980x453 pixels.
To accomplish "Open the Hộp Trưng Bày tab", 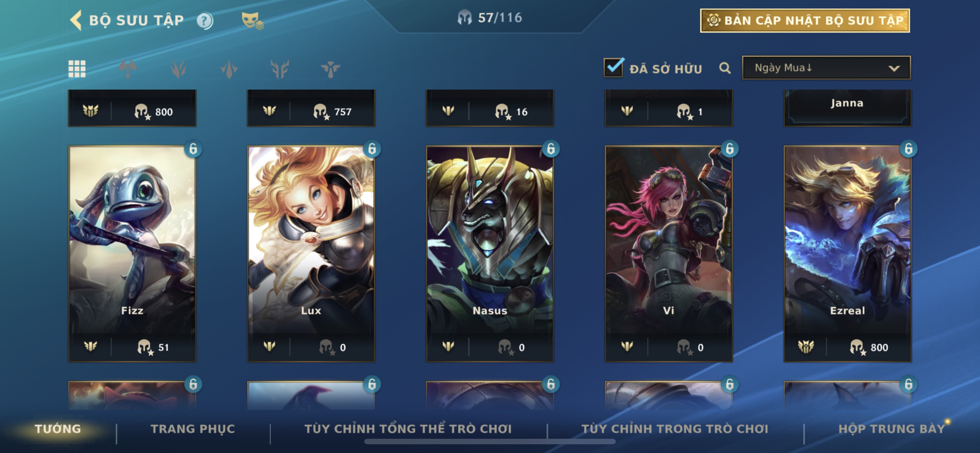I will 891,429.
